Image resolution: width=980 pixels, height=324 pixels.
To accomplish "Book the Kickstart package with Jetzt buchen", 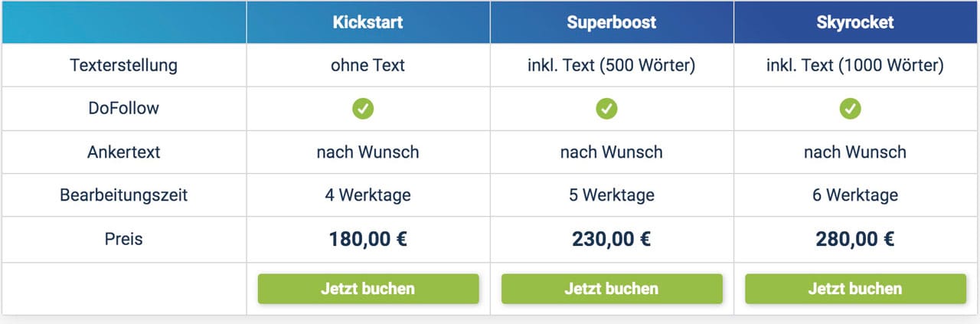I will pos(368,289).
